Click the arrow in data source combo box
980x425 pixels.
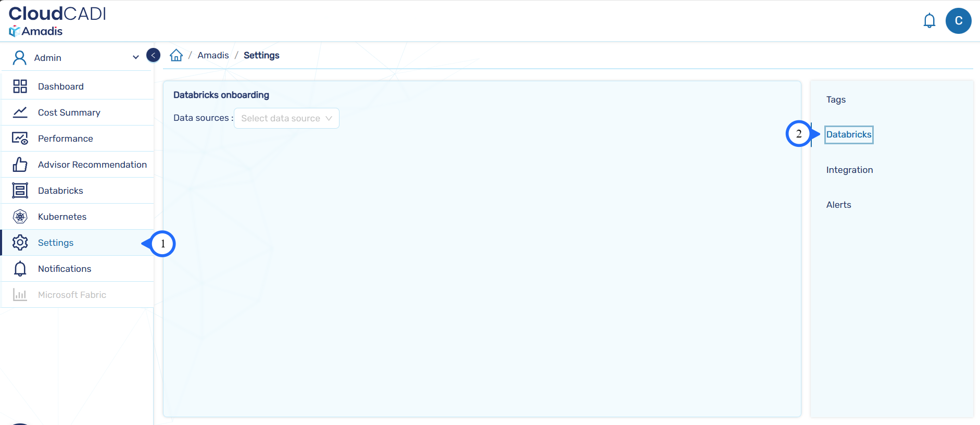(x=329, y=118)
